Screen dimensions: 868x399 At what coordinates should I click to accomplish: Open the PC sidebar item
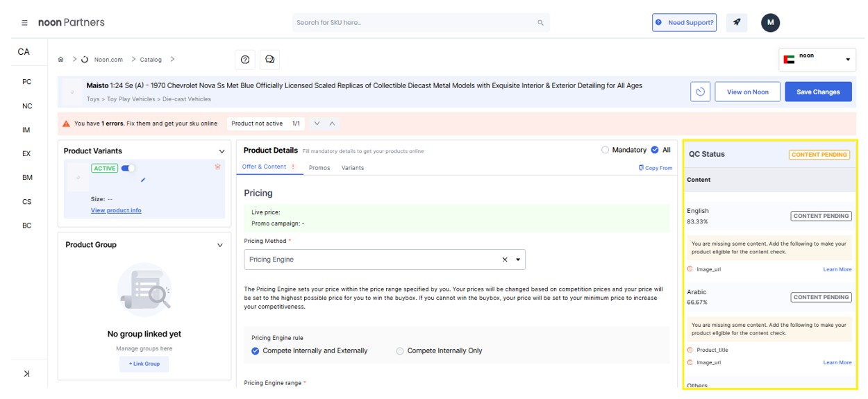pos(26,82)
